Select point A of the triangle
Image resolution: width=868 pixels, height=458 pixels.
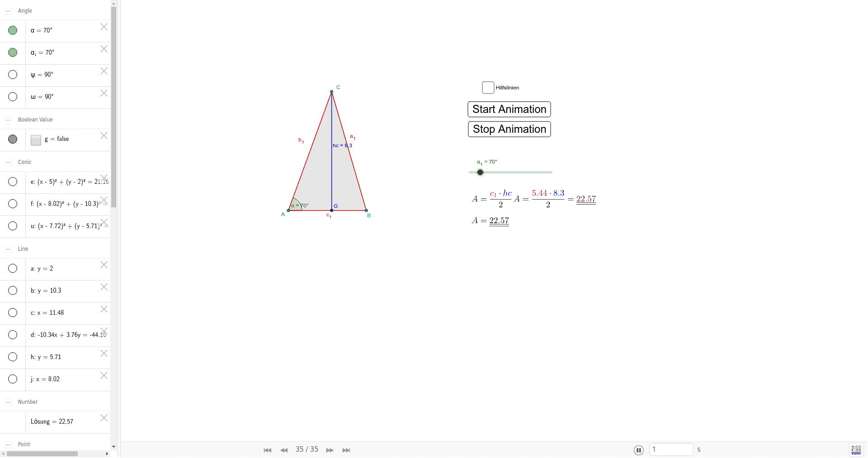coord(288,210)
